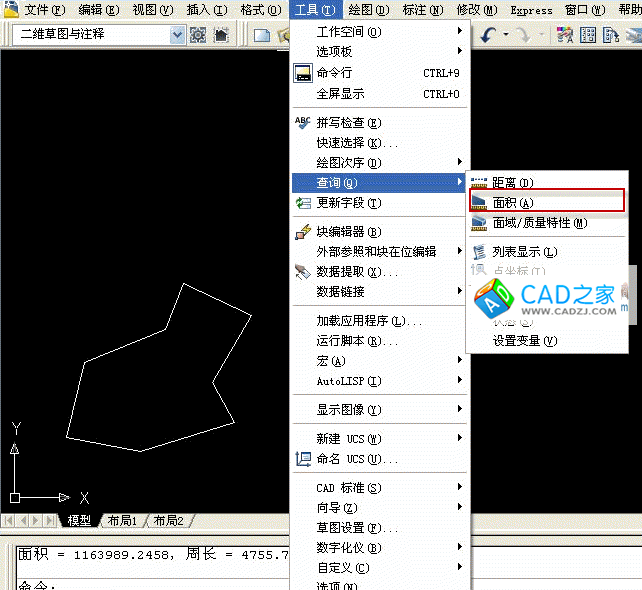This screenshot has height=590, width=642.
Task: Click 列表显示 (List) in the submenu
Action: pos(524,252)
